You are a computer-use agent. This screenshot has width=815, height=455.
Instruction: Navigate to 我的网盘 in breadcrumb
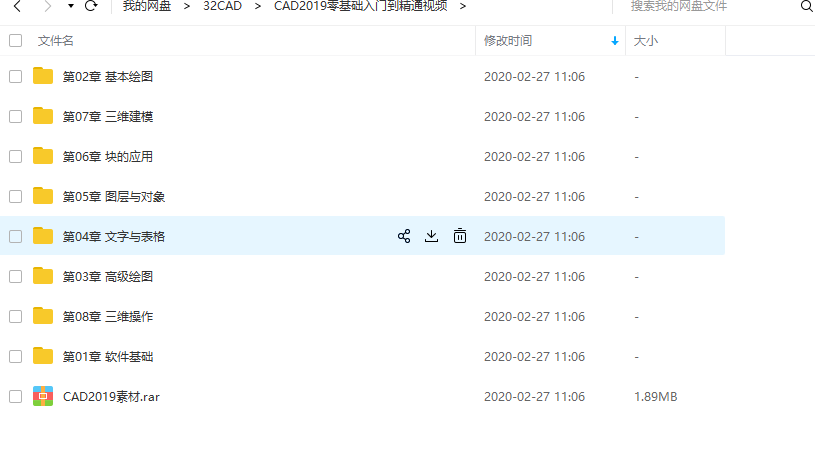[x=147, y=6]
